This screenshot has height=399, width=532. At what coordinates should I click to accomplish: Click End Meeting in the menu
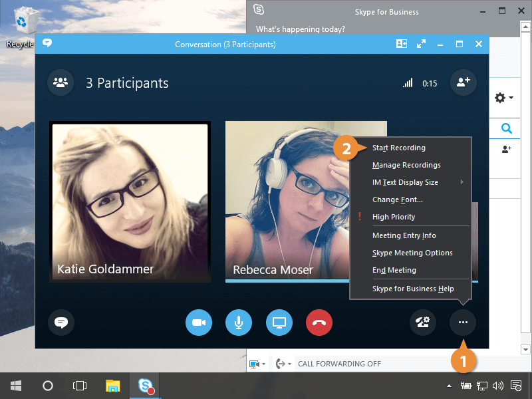pos(394,270)
